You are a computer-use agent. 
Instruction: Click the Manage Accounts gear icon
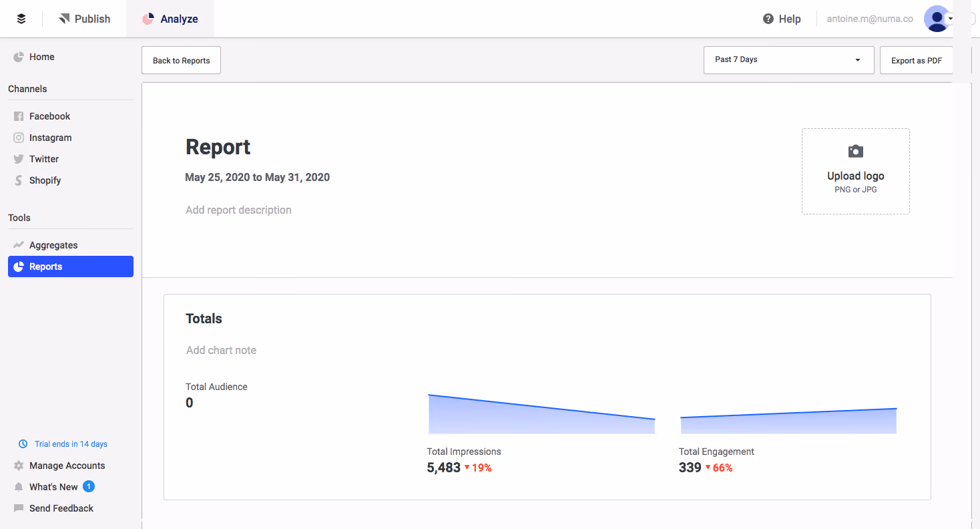(x=19, y=466)
